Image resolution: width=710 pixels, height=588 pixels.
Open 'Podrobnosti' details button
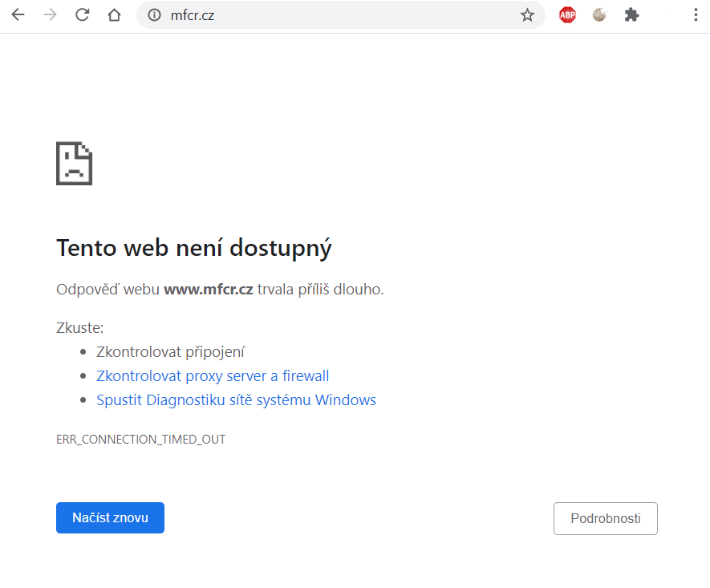tap(606, 518)
